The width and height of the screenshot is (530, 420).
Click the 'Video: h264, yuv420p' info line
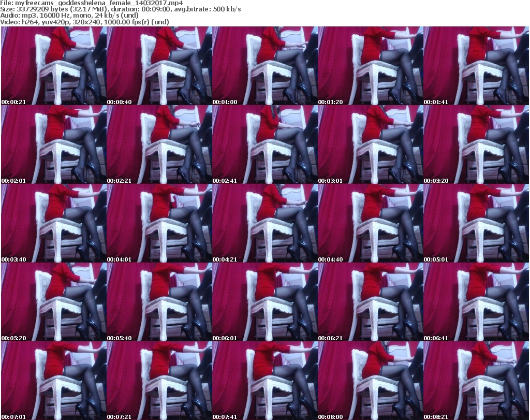(x=84, y=22)
